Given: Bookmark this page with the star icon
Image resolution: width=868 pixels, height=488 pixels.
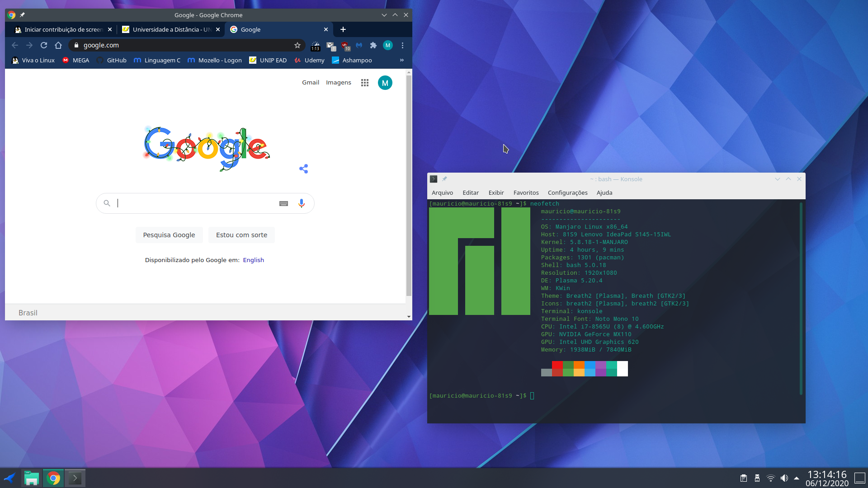Looking at the screenshot, I should pos(297,45).
